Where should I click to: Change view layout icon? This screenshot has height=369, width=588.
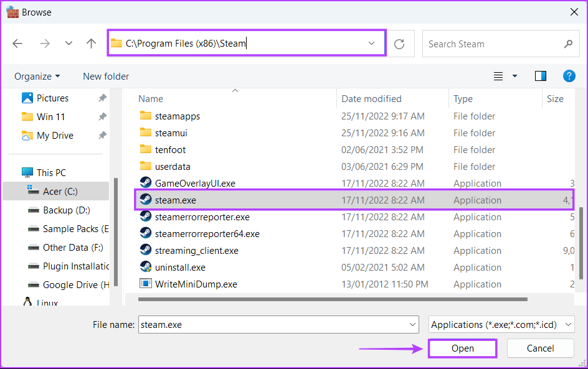coord(498,77)
